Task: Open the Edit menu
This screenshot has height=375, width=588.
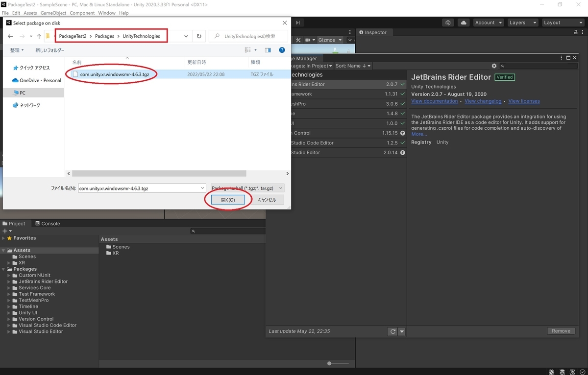Action: 17,13
